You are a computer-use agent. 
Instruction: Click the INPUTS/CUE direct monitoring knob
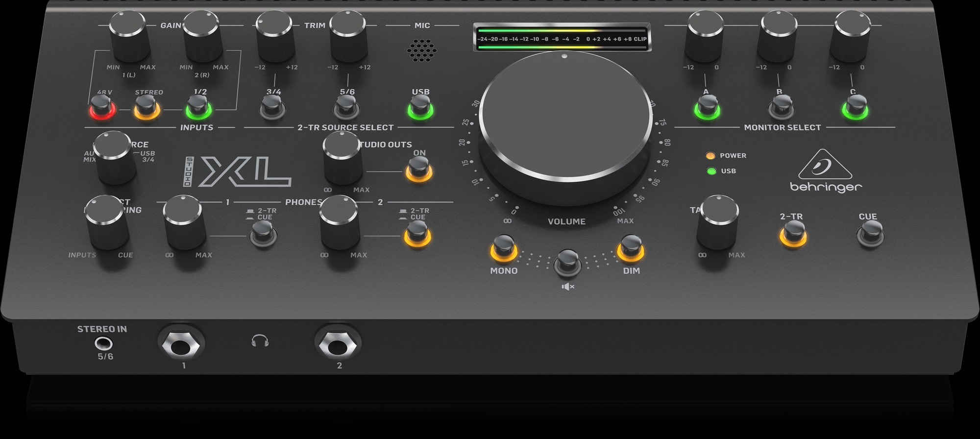tap(107, 223)
